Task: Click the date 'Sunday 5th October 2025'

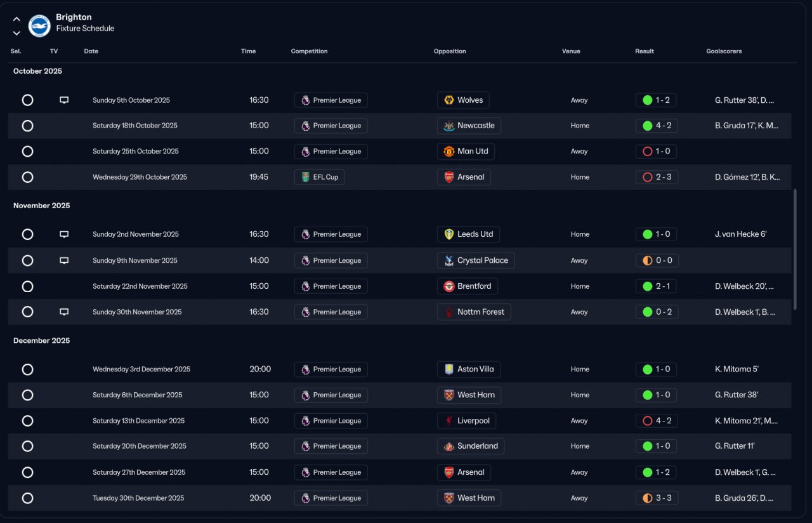Action: 131,100
